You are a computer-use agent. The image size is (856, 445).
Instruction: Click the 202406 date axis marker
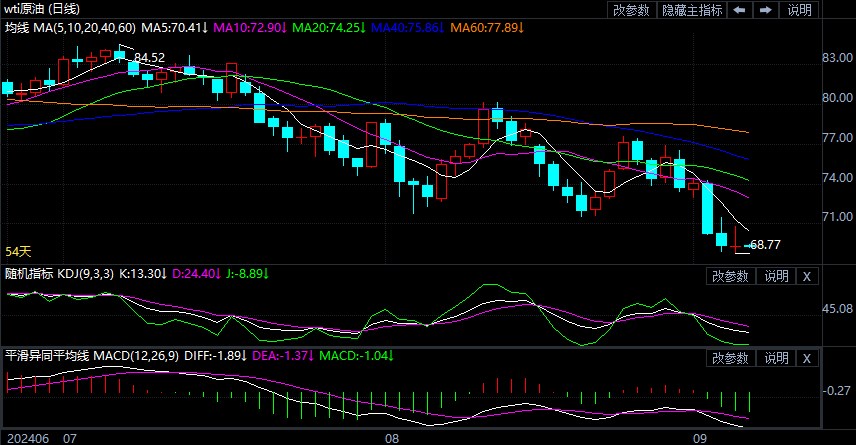tap(27, 438)
